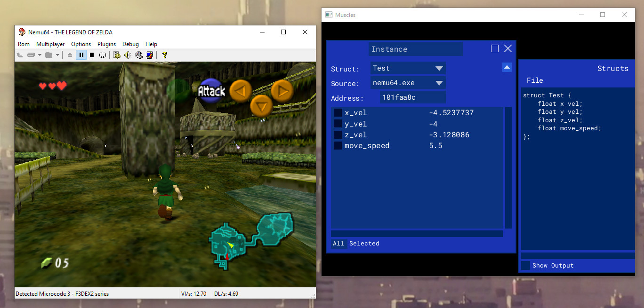Enable the Show Output checkbox
Image resolution: width=644 pixels, height=308 pixels.
[x=525, y=266]
